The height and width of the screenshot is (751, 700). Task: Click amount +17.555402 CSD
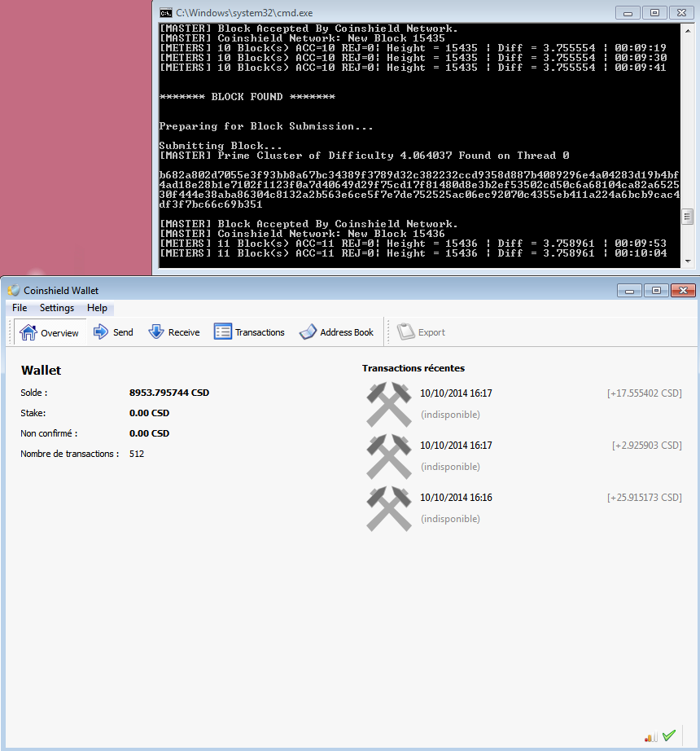click(645, 393)
